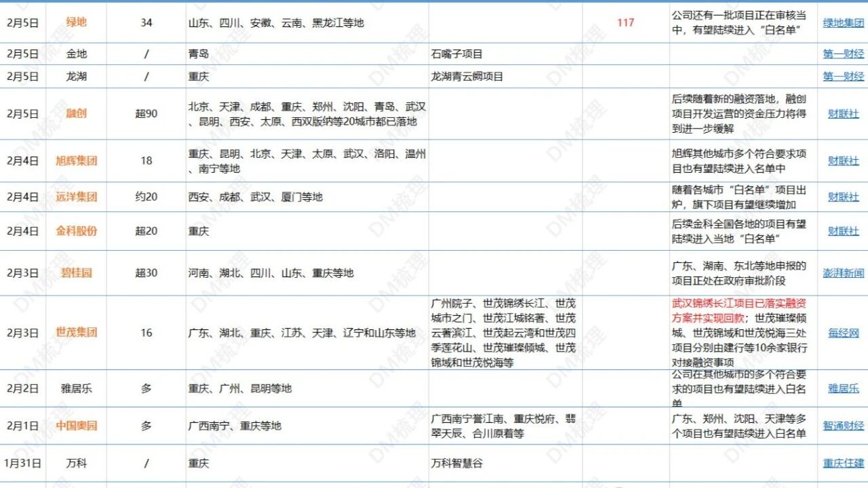
Task: Select the 石嘴子项目 project cell
Action: click(505, 54)
